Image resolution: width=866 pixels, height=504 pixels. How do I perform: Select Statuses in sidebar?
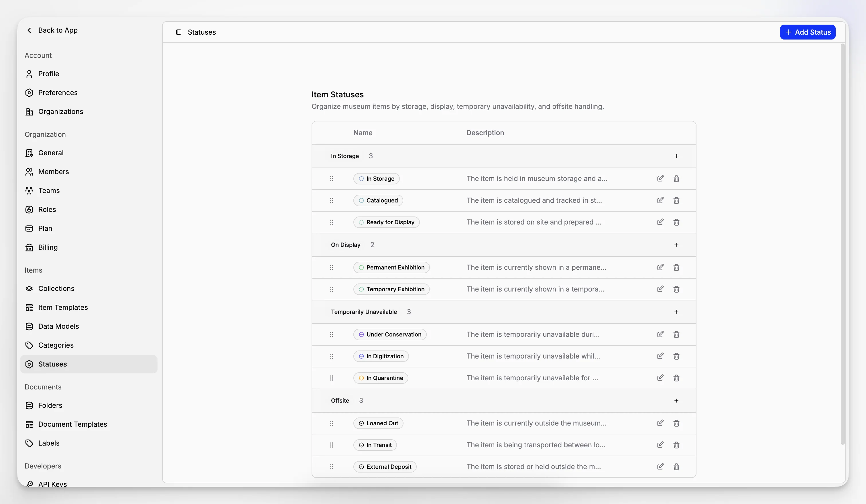point(89,364)
